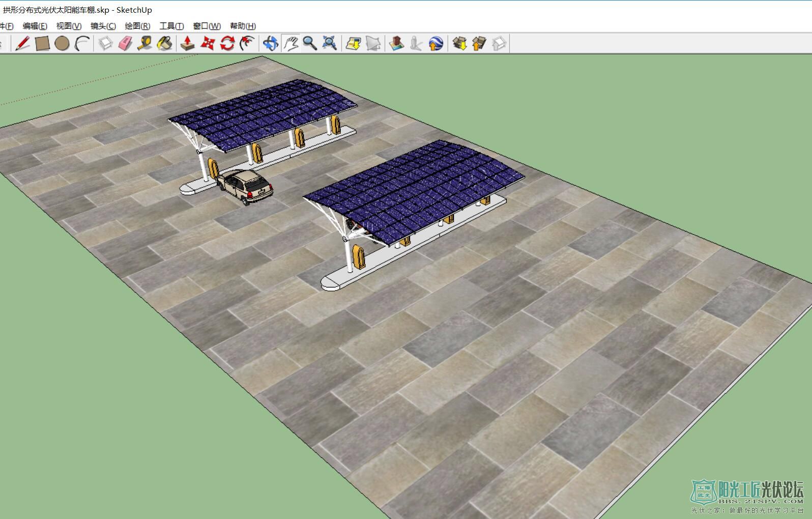Open the 窗口(W) menu

[x=207, y=26]
